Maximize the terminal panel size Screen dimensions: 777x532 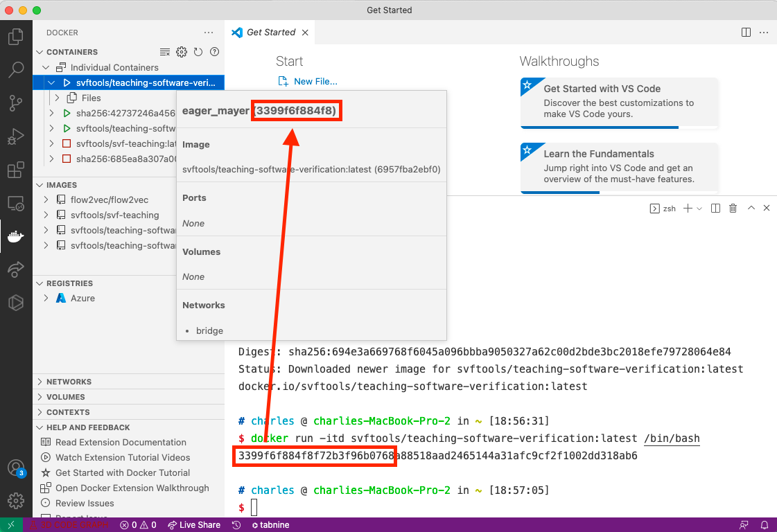[x=751, y=208]
